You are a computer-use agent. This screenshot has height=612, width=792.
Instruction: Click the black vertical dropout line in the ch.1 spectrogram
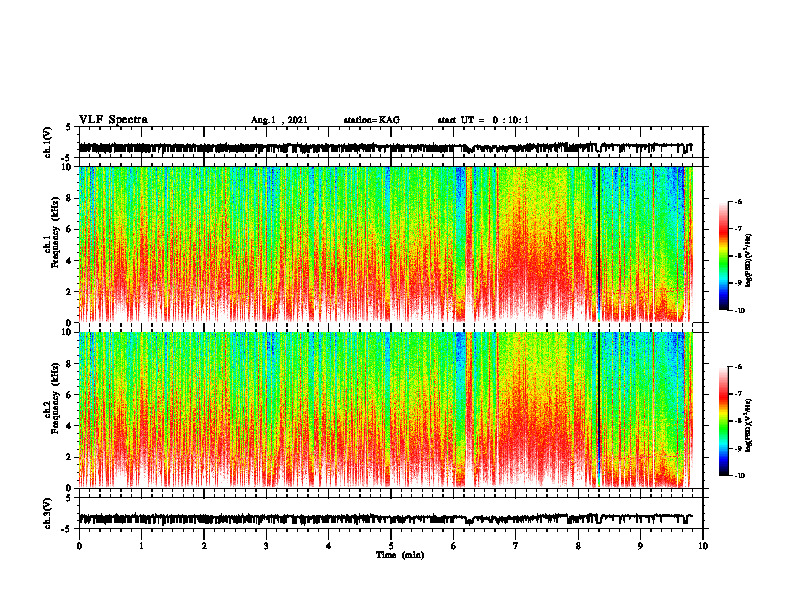[x=599, y=244]
